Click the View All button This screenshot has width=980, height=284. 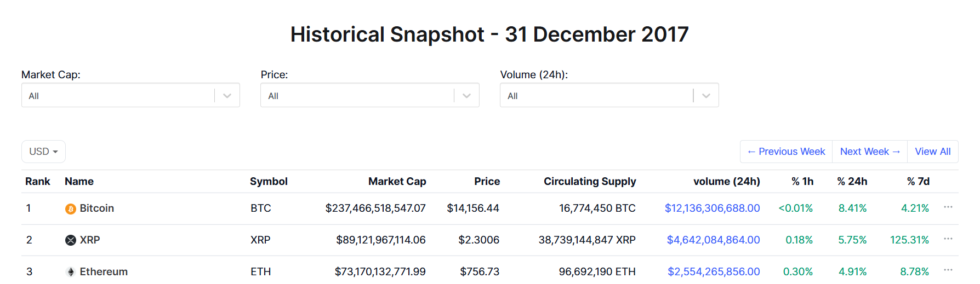point(933,152)
